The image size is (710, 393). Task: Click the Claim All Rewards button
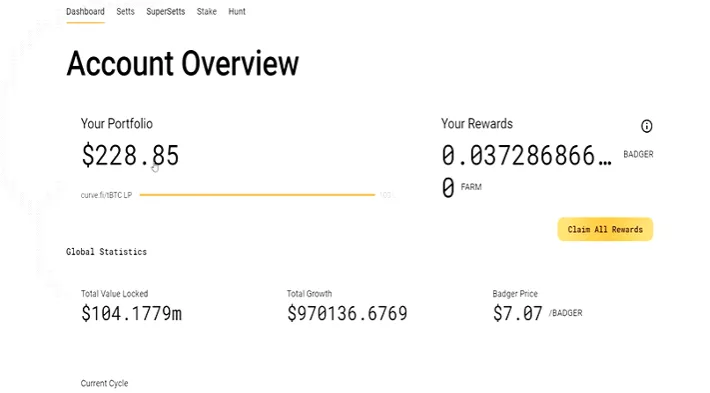point(605,229)
